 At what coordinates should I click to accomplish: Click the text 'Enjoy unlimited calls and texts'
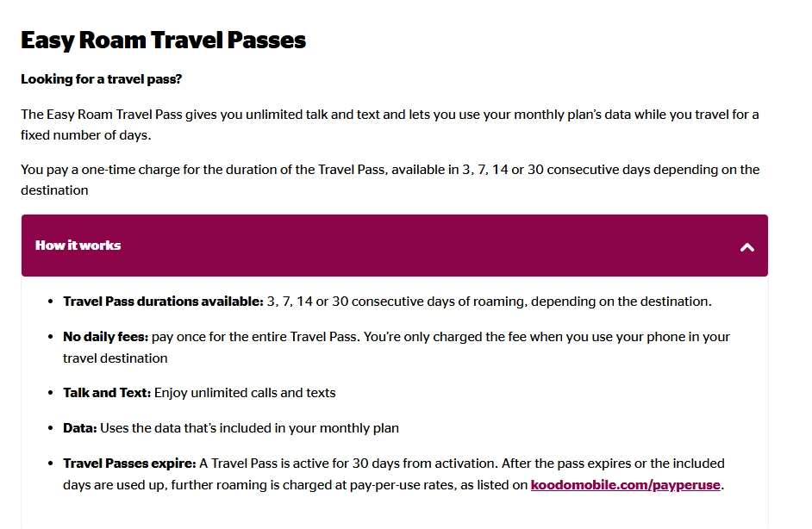pos(245,393)
